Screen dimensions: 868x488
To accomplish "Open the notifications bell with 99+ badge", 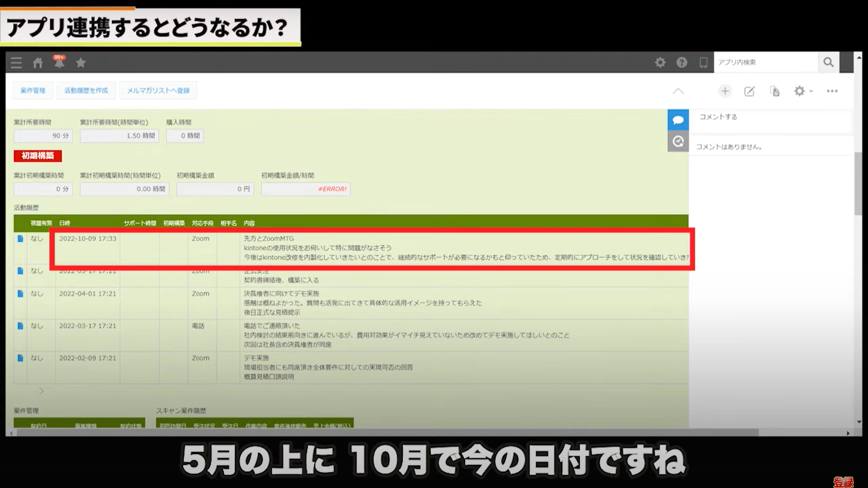I will tap(59, 63).
